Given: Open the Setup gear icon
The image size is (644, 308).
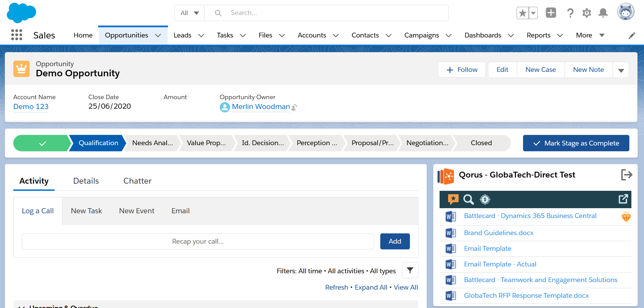Looking at the screenshot, I should click(586, 13).
